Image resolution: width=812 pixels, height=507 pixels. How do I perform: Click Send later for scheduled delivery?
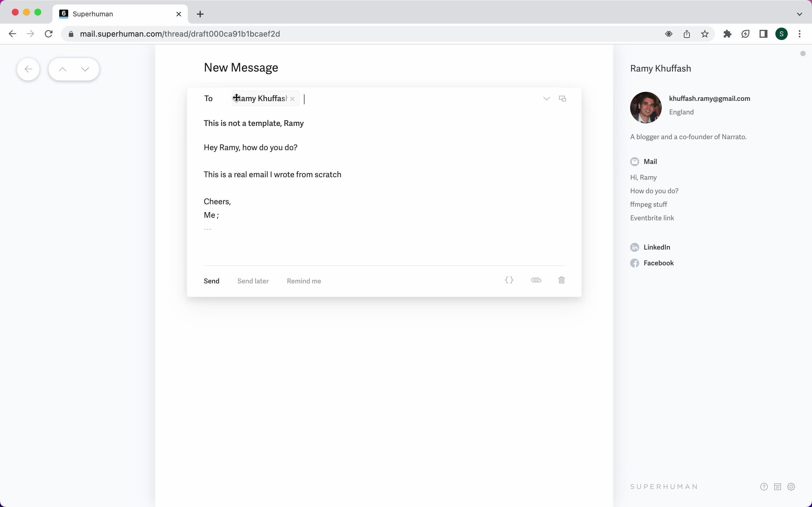(x=253, y=281)
